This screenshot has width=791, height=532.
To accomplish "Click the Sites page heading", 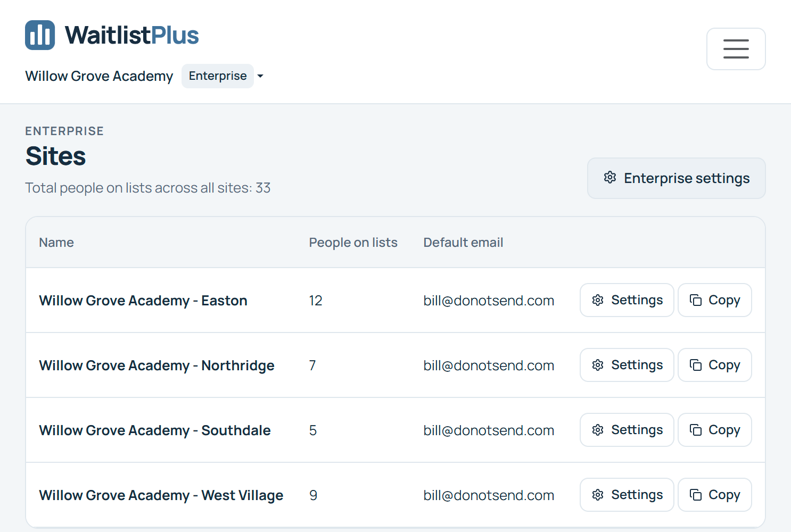I will [55, 156].
